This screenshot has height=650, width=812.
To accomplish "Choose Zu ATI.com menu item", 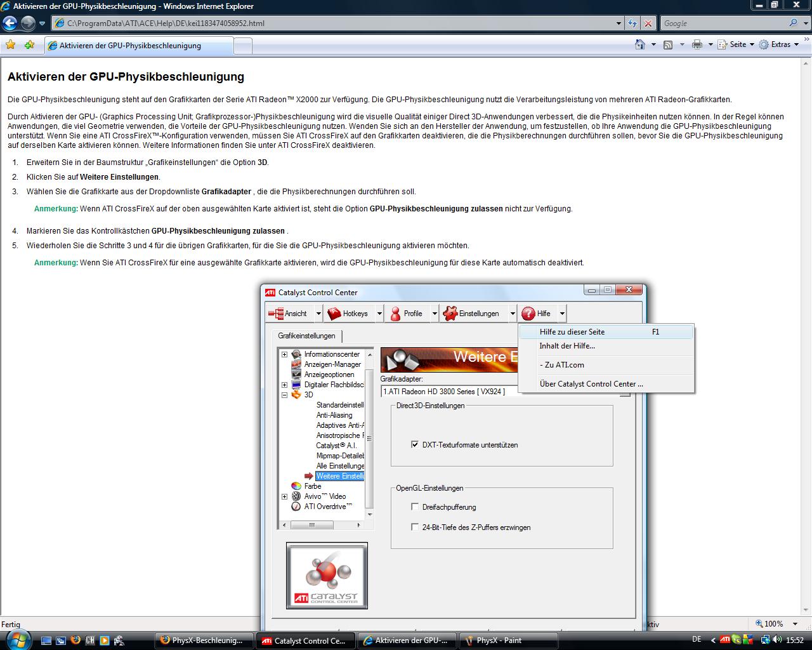I will 606,365.
